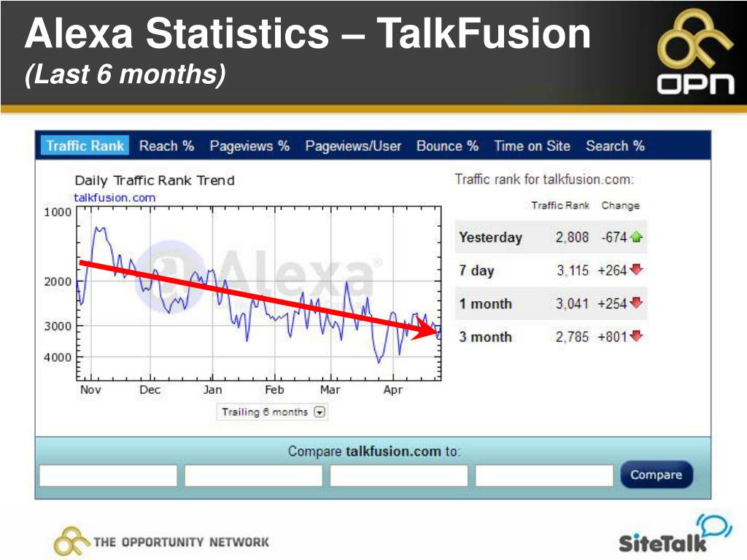Screen dimensions: 747x560
Task: Click the Dec label on chart axis
Action: point(150,389)
